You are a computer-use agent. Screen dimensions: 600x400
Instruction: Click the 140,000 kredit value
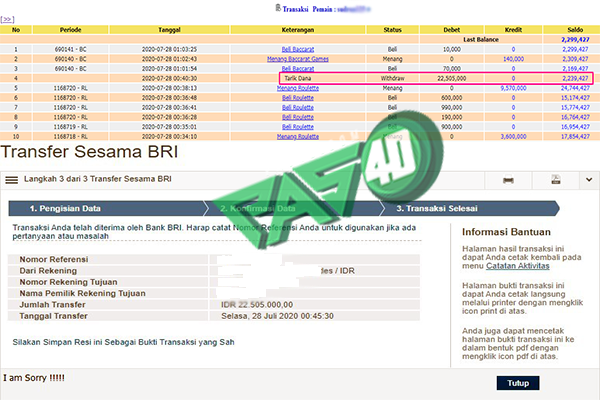point(513,59)
